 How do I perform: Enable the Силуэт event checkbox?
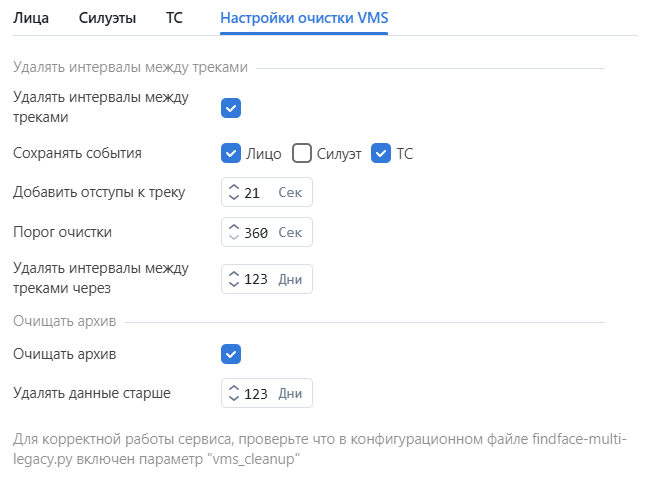[x=302, y=153]
